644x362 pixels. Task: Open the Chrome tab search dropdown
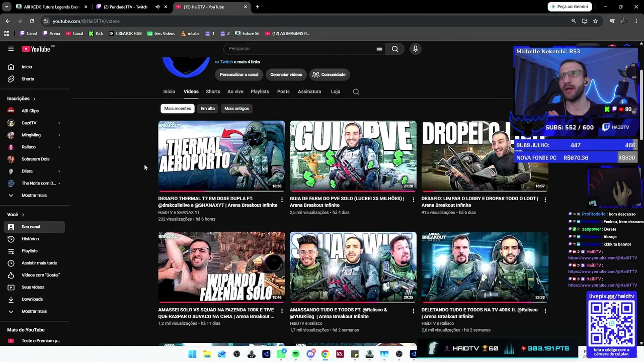tap(7, 7)
